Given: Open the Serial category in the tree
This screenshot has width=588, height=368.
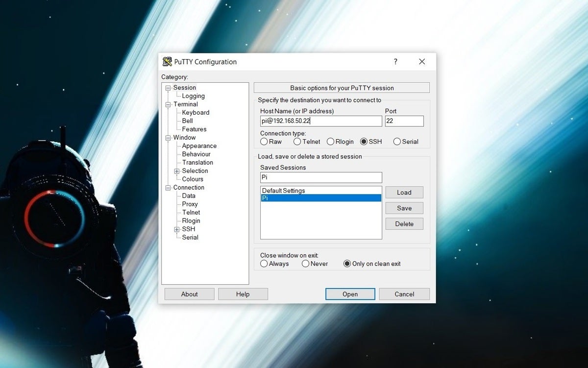Looking at the screenshot, I should point(190,238).
